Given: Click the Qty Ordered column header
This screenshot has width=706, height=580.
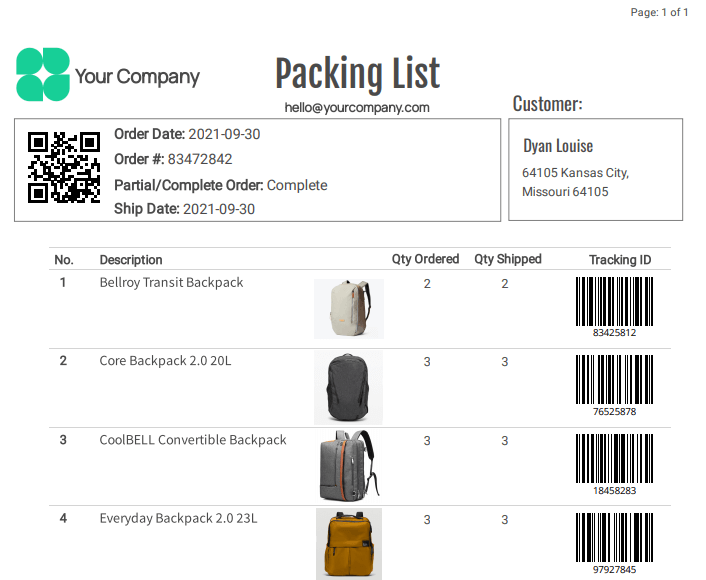Looking at the screenshot, I should pos(425,259).
